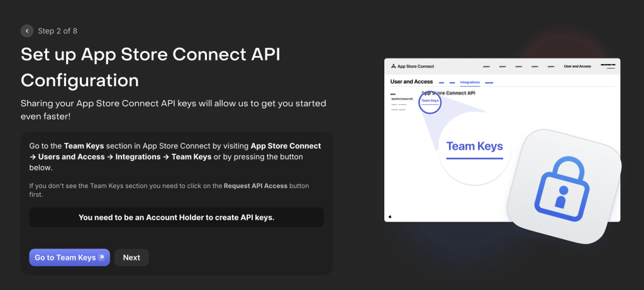Click the external link icon on Go to Team Keys

101,257
